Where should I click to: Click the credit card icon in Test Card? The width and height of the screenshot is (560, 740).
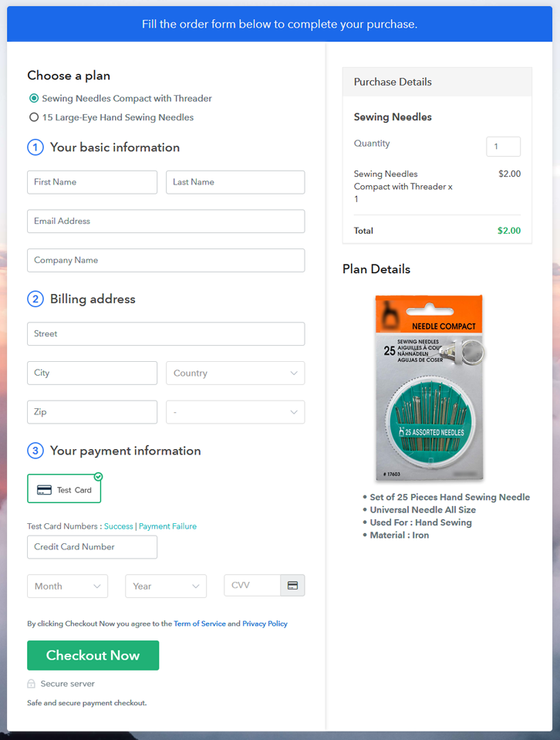click(x=44, y=490)
